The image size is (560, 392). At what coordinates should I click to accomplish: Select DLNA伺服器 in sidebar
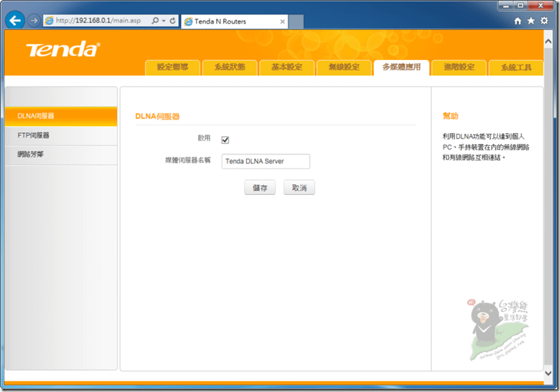tap(61, 116)
